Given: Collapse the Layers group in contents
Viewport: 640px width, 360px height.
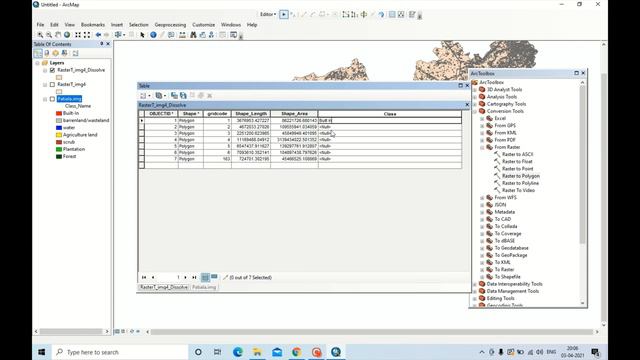Looking at the screenshot, I should pos(38,63).
